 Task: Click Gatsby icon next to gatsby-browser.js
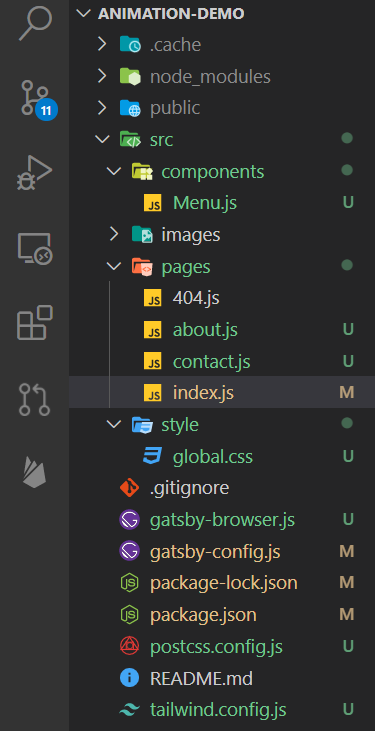(130, 519)
